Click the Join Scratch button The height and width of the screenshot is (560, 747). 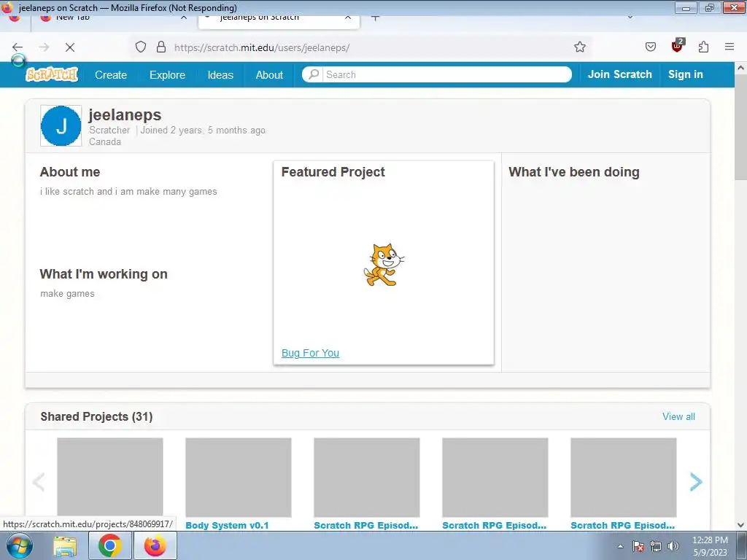click(x=620, y=74)
